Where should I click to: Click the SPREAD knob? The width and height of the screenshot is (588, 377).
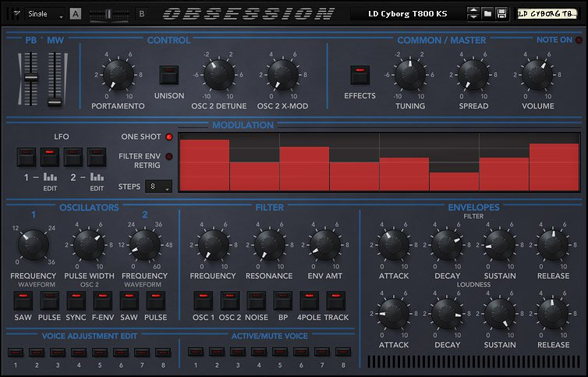click(473, 75)
